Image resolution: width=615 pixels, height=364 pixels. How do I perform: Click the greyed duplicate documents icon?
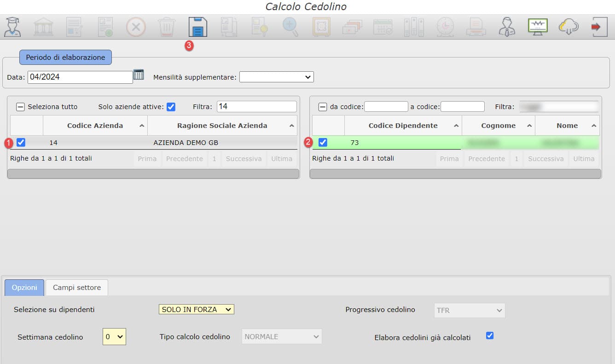(228, 27)
